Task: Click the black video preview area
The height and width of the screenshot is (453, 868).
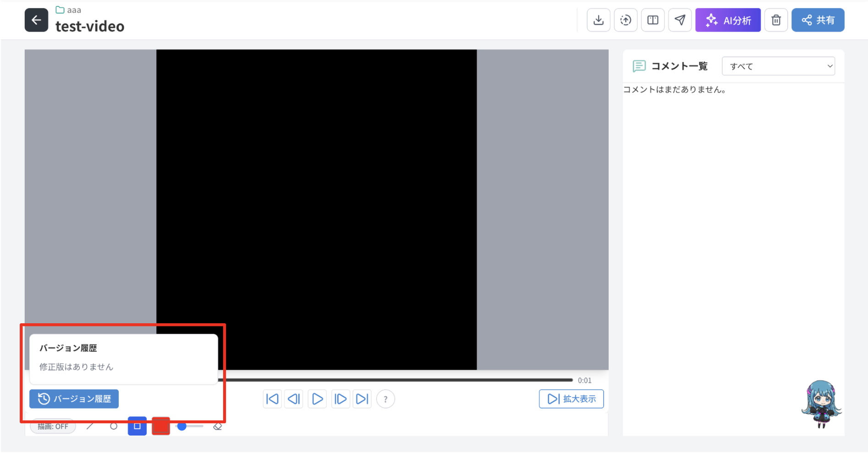Action: pyautogui.click(x=316, y=210)
